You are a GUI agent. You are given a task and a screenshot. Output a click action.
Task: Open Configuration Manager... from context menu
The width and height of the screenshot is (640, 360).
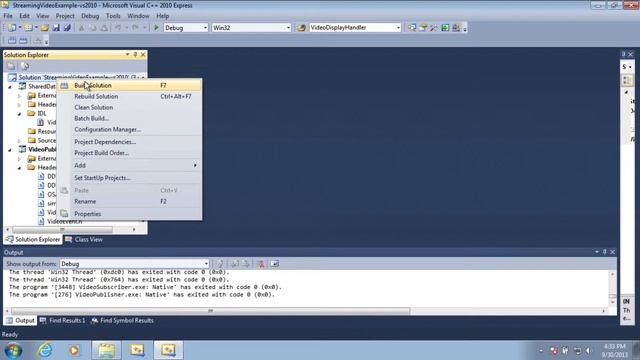pyautogui.click(x=129, y=129)
